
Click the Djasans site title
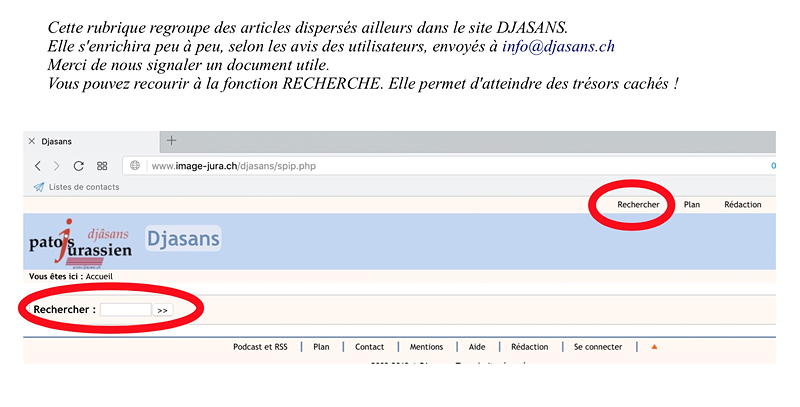click(x=184, y=239)
